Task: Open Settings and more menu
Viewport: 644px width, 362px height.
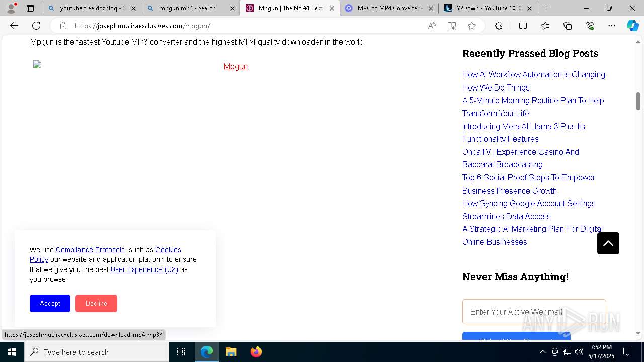Action: pos(612,26)
